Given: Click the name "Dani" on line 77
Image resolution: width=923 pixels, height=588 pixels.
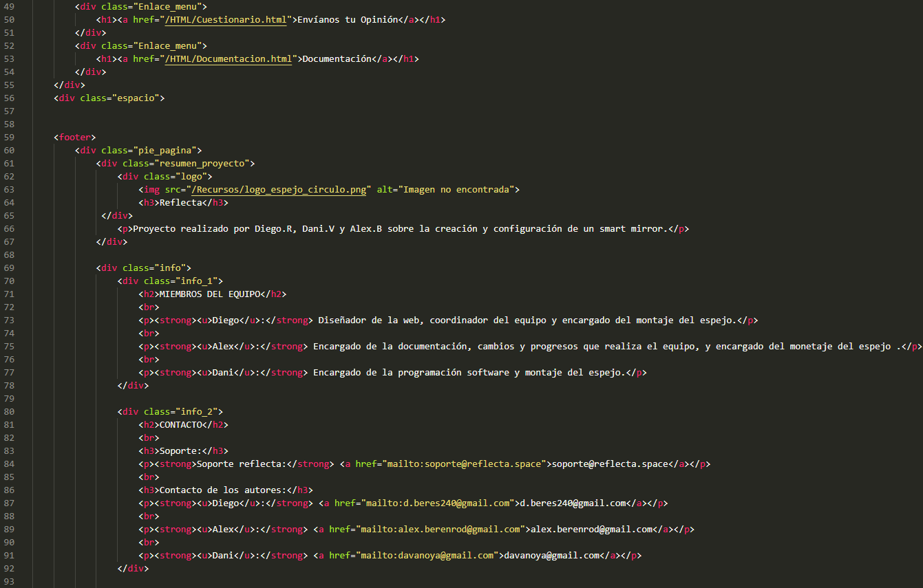Looking at the screenshot, I should [223, 373].
